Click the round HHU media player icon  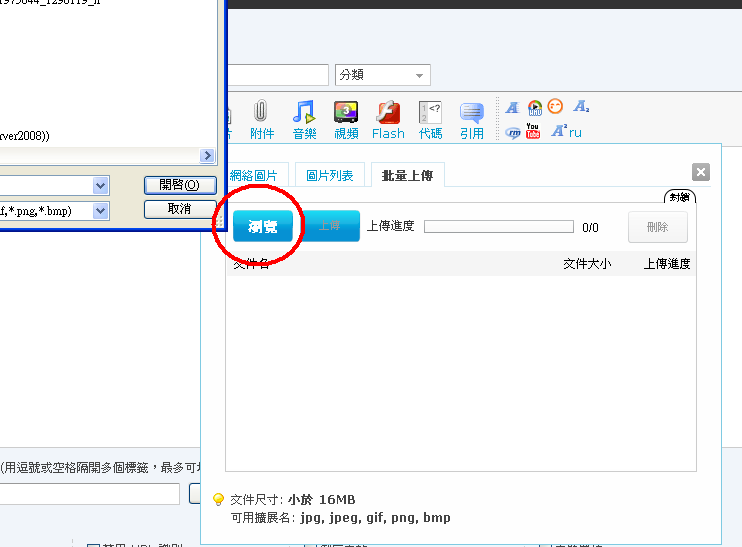(535, 107)
